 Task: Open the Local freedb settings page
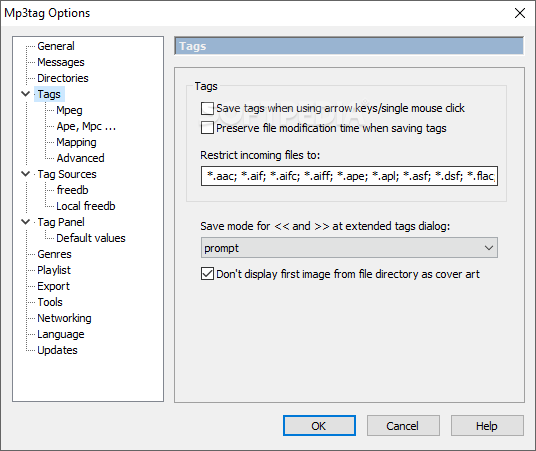coord(86,206)
